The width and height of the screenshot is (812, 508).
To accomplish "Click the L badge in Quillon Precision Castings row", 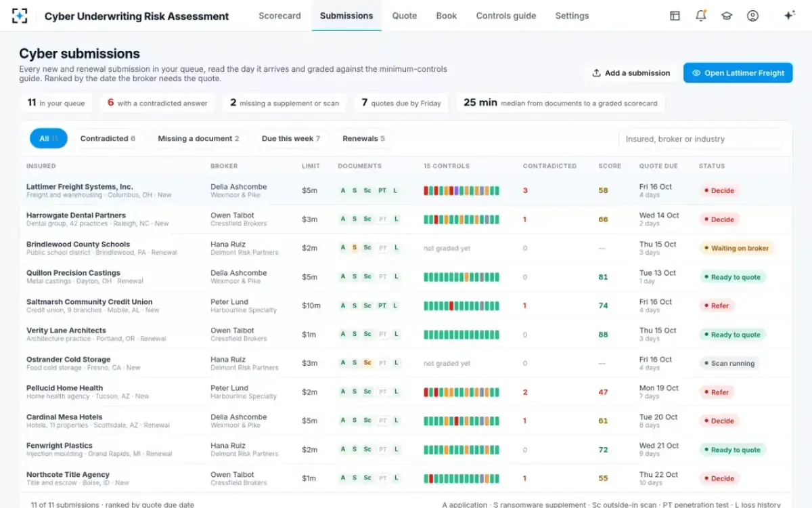I will click(x=396, y=277).
